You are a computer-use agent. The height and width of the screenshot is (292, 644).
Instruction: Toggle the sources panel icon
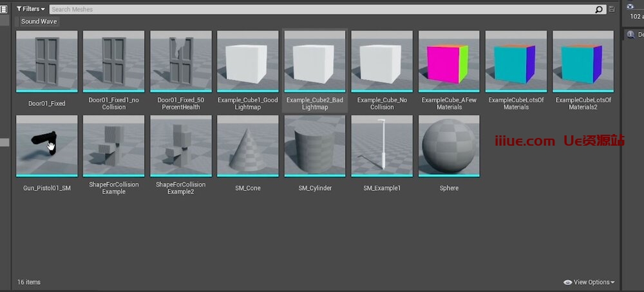point(4,10)
